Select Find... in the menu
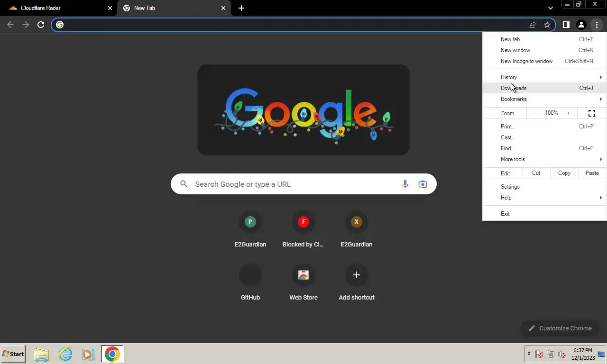 pos(544,148)
